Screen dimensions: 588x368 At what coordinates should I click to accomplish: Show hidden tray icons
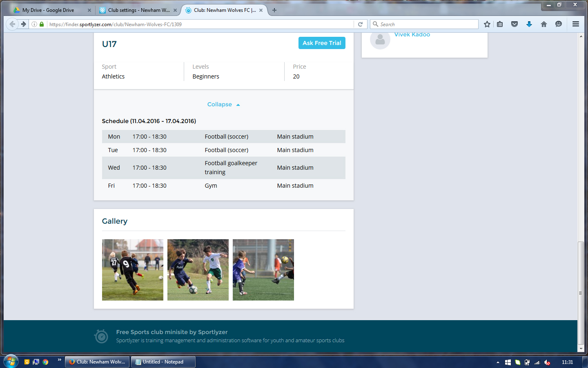(497, 362)
